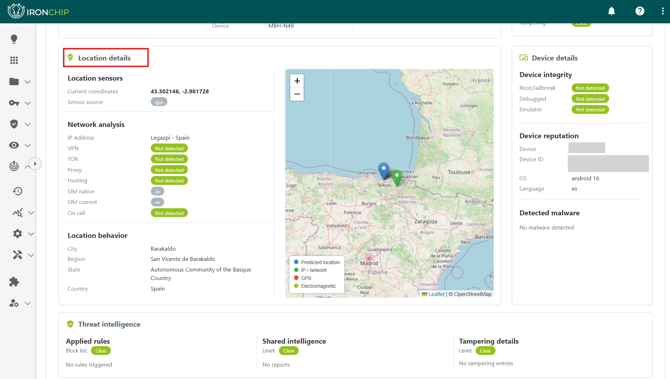Click the Predicted location legend entry
670x379 pixels.
[x=317, y=262]
